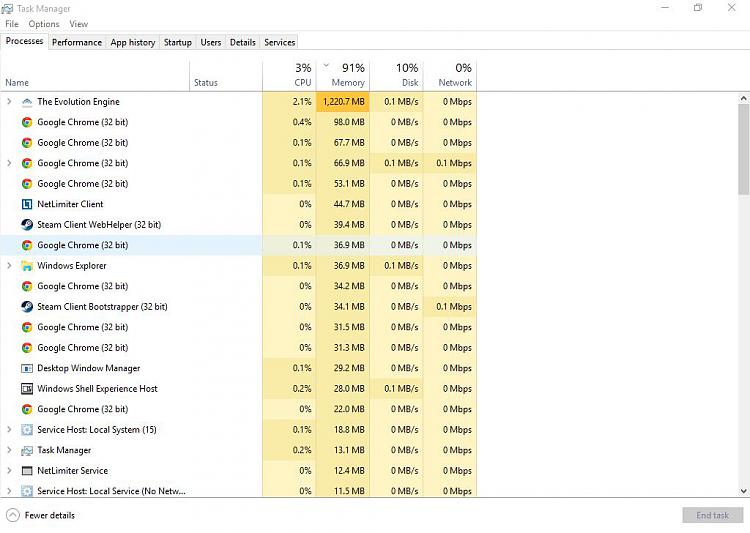This screenshot has width=750, height=533.
Task: Expand The Evolution Engine process group
Action: tap(9, 101)
